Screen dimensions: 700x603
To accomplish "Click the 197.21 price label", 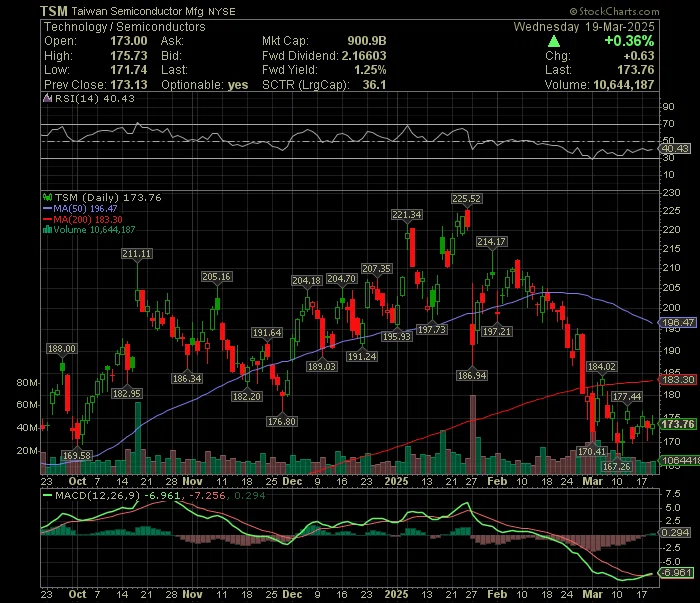I will coord(497,331).
